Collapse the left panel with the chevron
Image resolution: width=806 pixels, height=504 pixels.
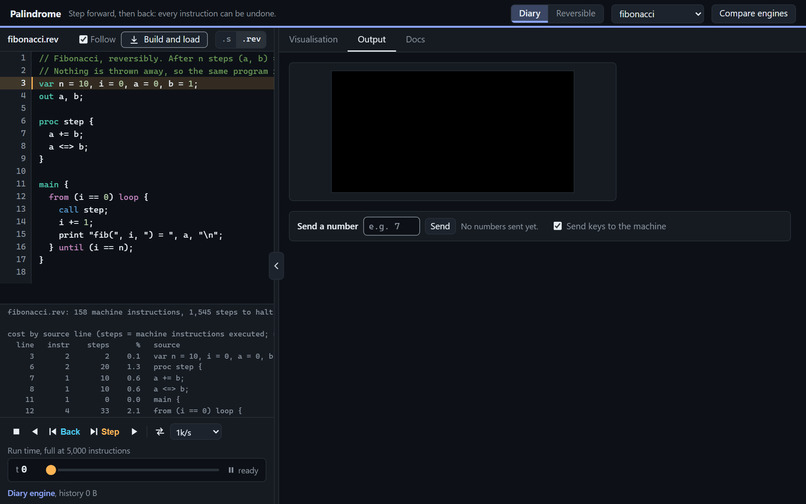pos(276,266)
